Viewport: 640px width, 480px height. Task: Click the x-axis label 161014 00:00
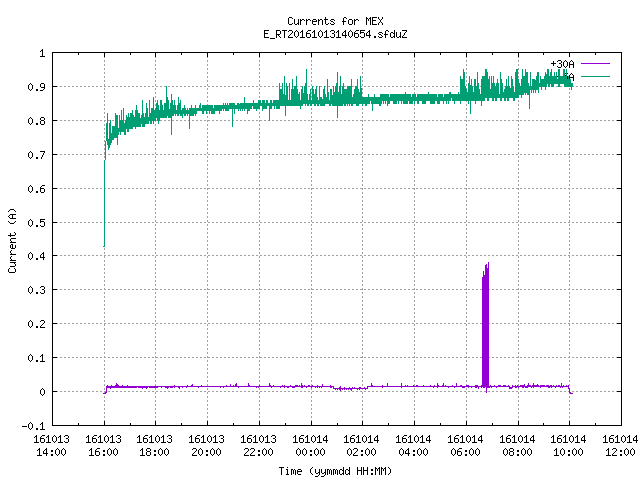(x=310, y=446)
